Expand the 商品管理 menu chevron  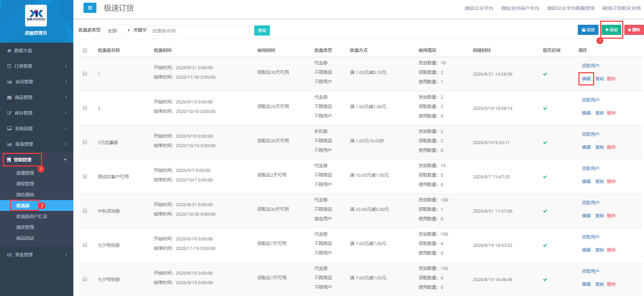(x=66, y=97)
